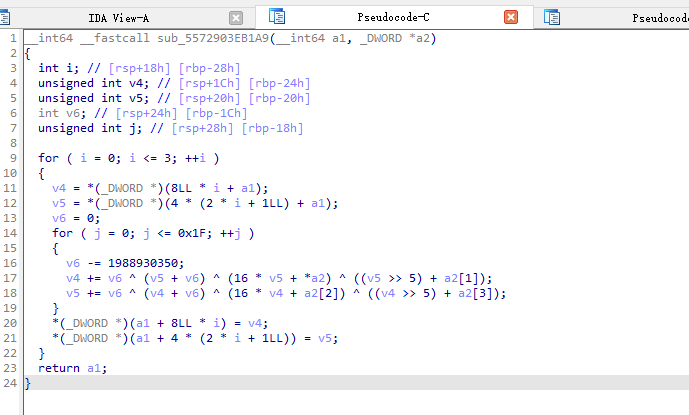Click line number 16 in the gutter
This screenshot has height=415, width=689.
[x=10, y=263]
